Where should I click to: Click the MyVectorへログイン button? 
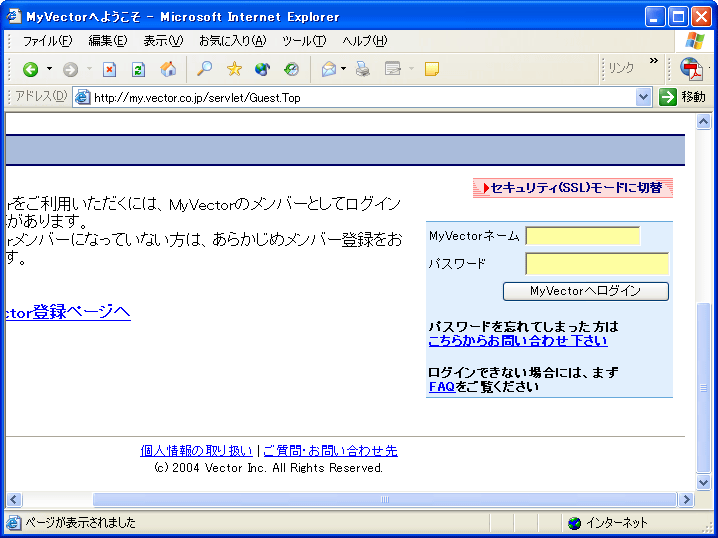click(586, 291)
